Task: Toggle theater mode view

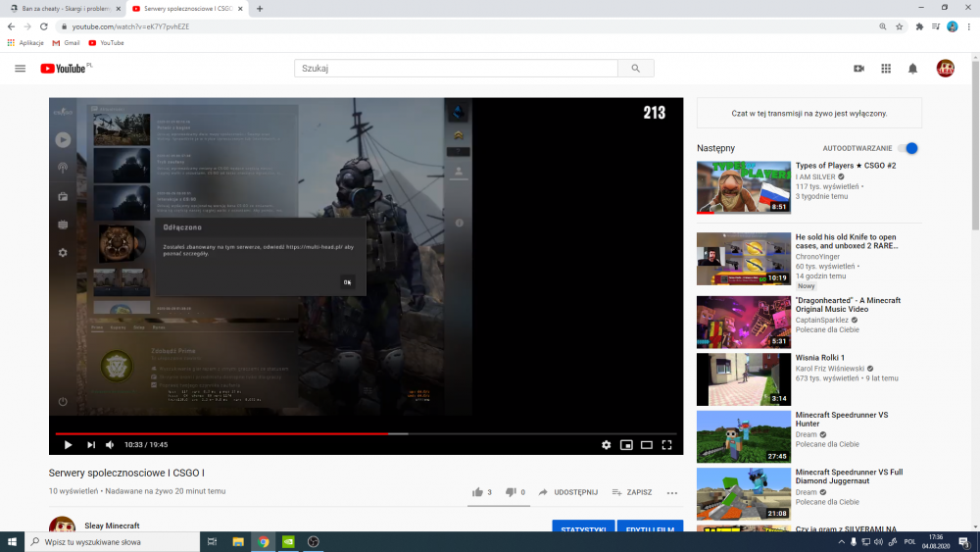Action: coord(647,445)
